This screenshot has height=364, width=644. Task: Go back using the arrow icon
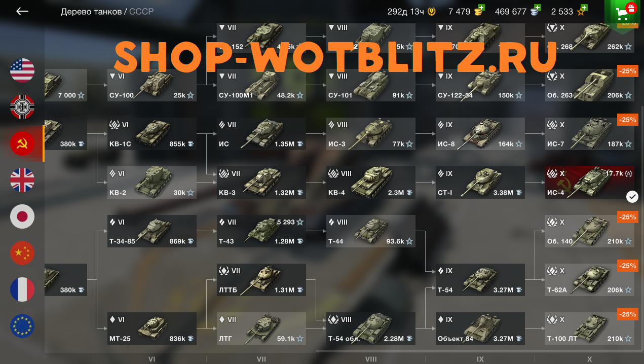22,11
